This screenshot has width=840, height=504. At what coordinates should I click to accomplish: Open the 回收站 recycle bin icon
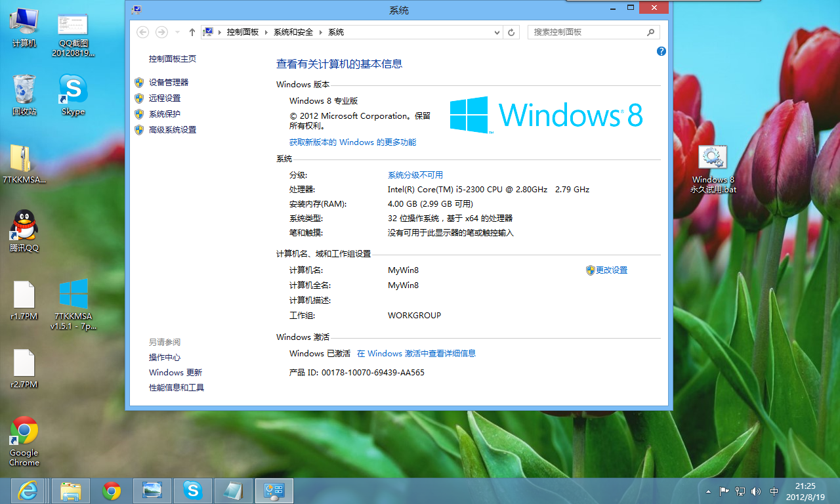pos(24,94)
